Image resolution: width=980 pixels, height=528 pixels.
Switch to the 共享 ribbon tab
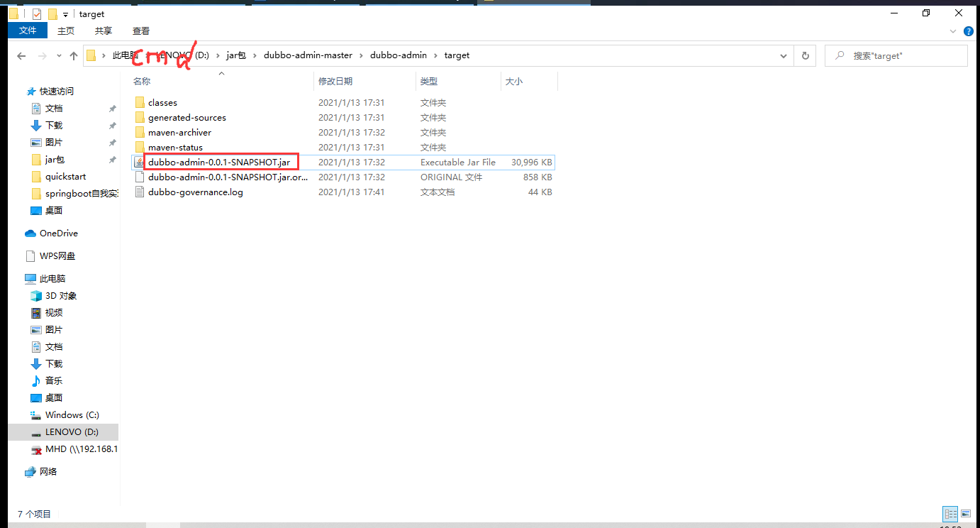coord(104,31)
